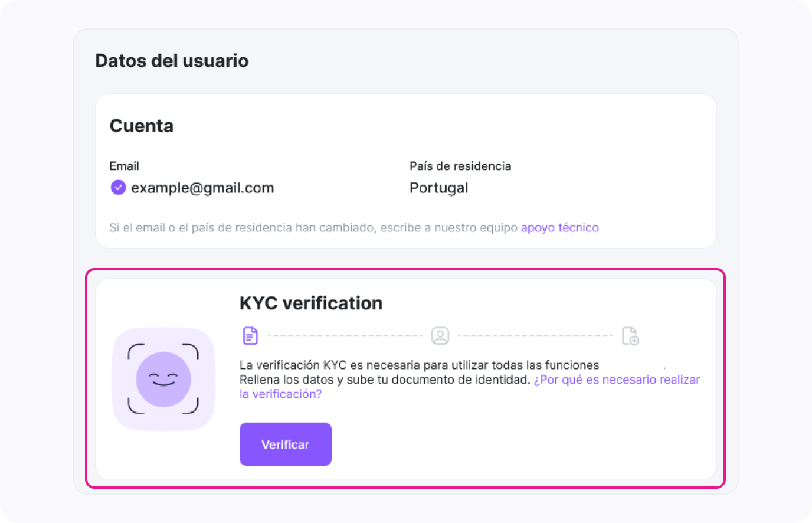Screen dimensions: 812x523
Task: Open the apoyo técnico link
Action: 559,228
